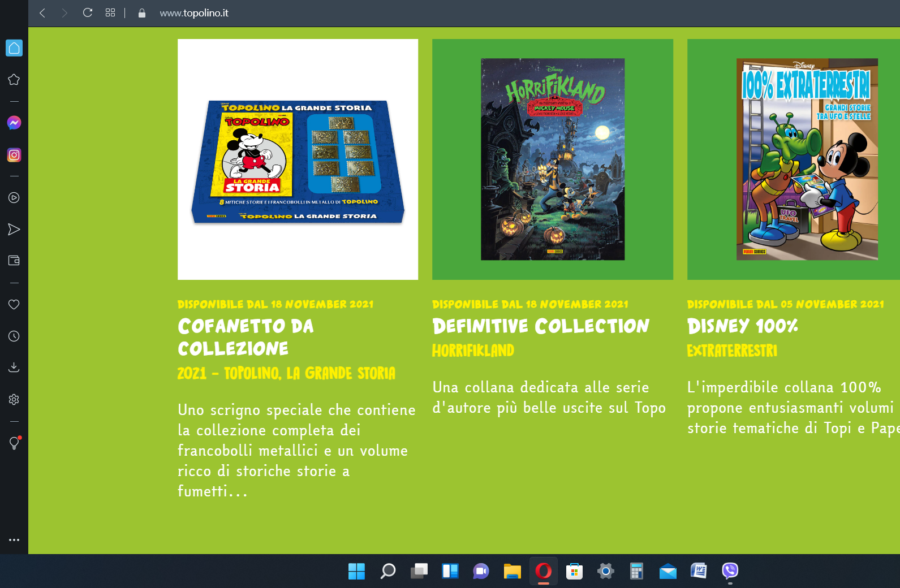This screenshot has height=588, width=900.
Task: Open Opera Settings gear in sidebar
Action: [x=14, y=400]
